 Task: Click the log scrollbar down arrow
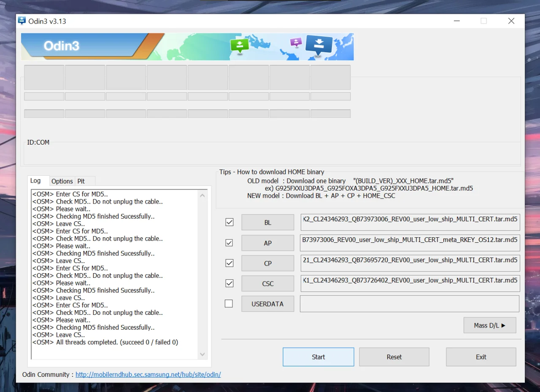[202, 354]
